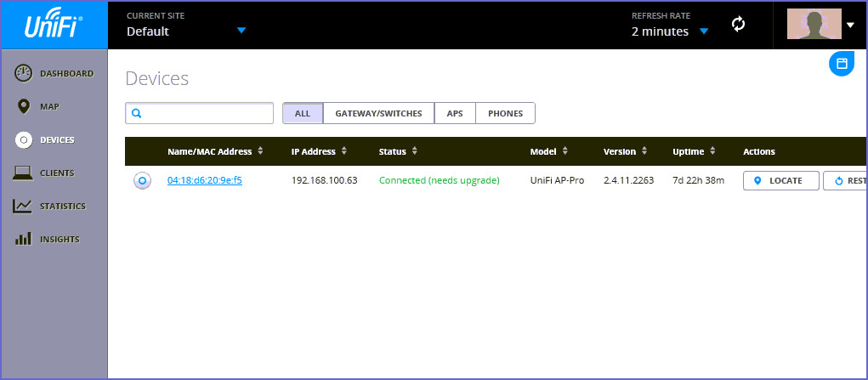Select the Map pin icon
This screenshot has height=380, width=868.
pos(23,106)
